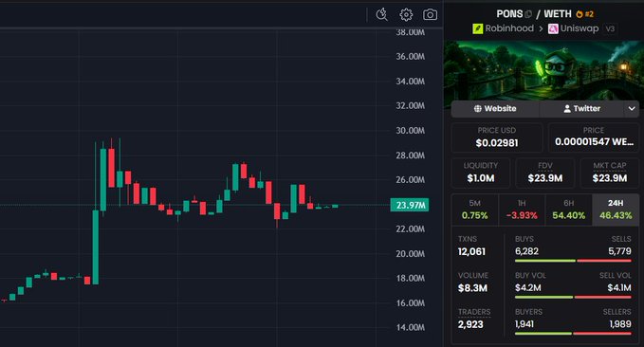The width and height of the screenshot is (644, 347).
Task: Take a chart snapshot with camera icon
Action: pyautogui.click(x=430, y=15)
